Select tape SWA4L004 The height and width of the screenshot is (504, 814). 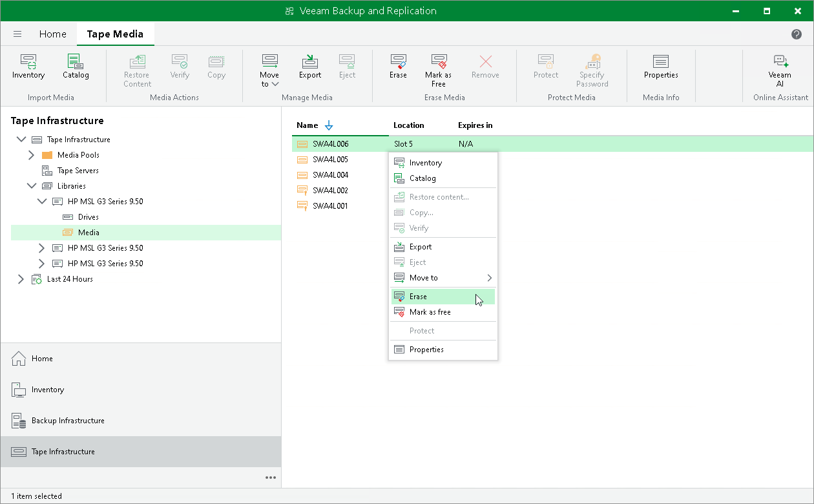331,175
